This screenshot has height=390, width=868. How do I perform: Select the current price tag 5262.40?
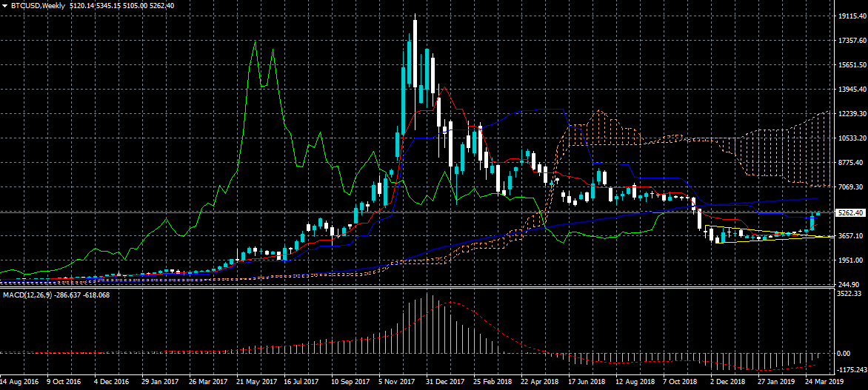pyautogui.click(x=849, y=213)
